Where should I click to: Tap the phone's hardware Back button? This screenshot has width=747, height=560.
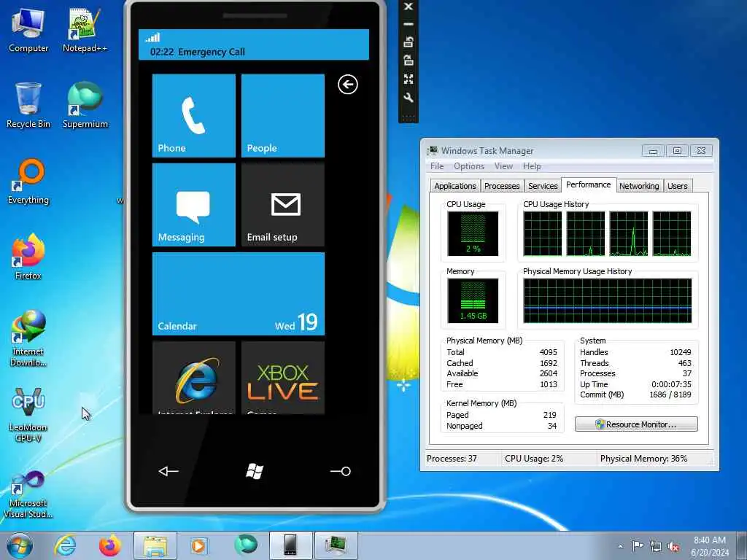[x=169, y=471]
